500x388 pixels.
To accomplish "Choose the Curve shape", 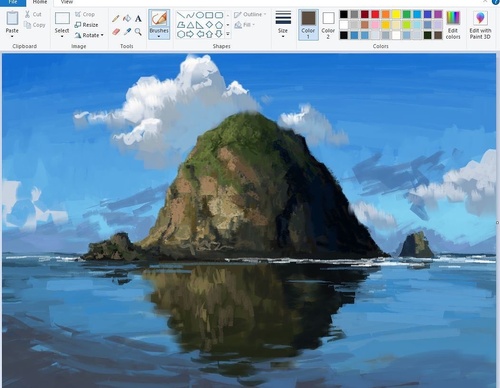I will click(x=190, y=15).
